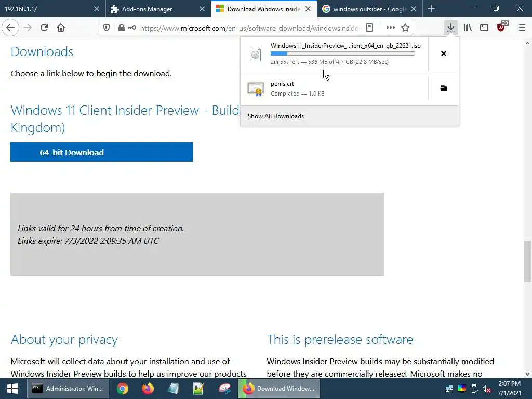Click the scrollbar up arrow
This screenshot has height=399, width=532.
click(527, 43)
